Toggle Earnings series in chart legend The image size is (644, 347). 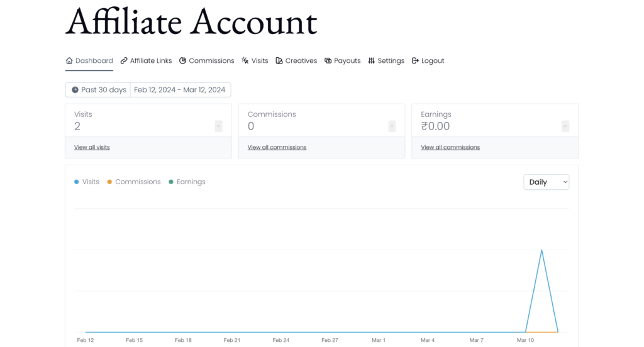(x=191, y=182)
